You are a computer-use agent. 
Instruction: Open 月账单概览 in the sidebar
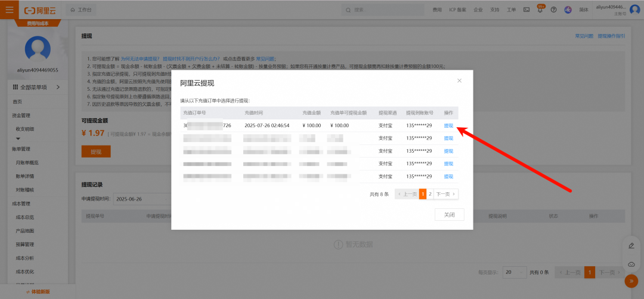(27, 162)
